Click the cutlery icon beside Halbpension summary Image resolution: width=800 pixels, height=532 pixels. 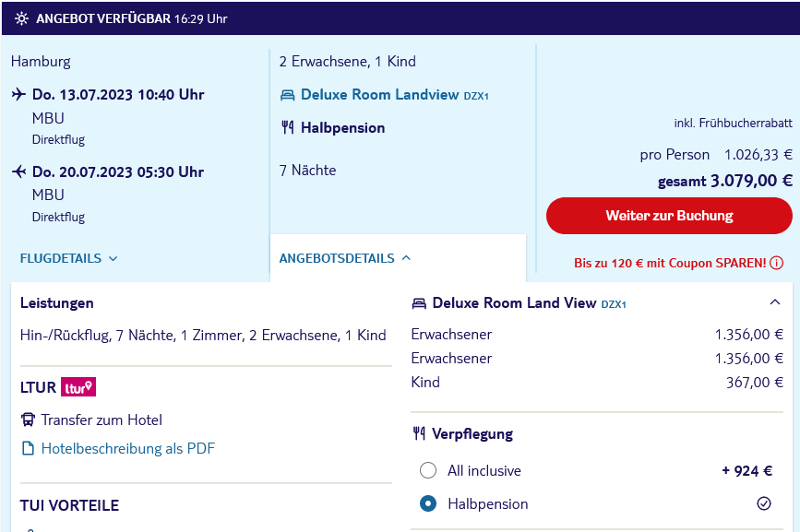pos(287,127)
